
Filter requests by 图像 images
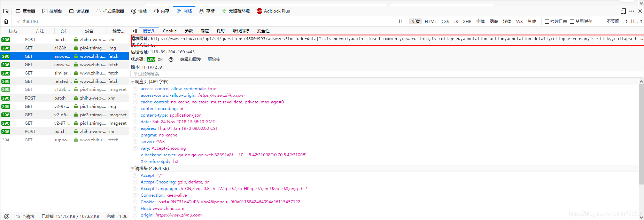click(494, 21)
